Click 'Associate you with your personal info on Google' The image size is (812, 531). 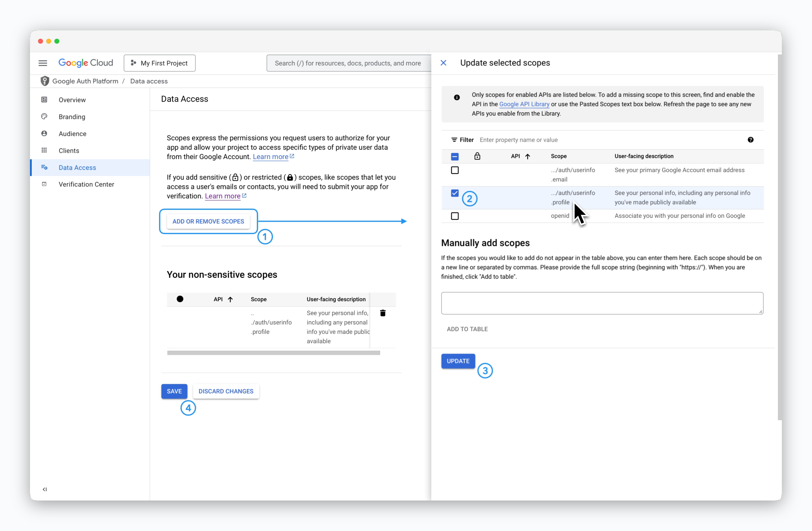pyautogui.click(x=680, y=216)
